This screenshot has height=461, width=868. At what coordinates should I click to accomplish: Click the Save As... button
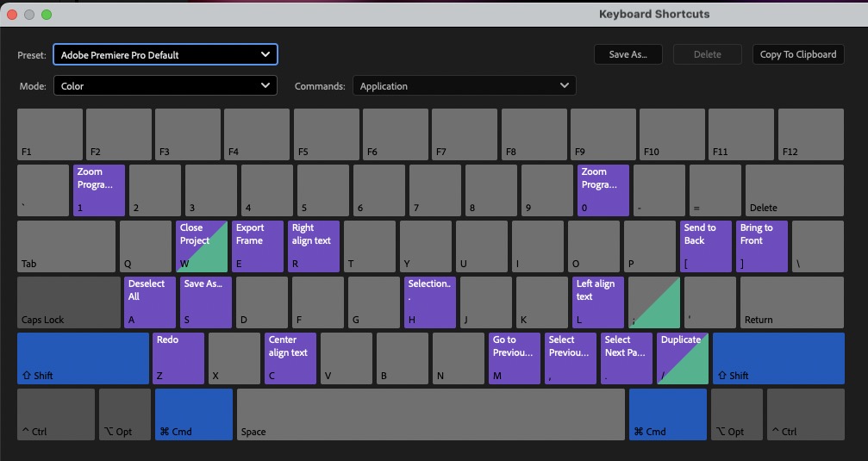tap(628, 54)
